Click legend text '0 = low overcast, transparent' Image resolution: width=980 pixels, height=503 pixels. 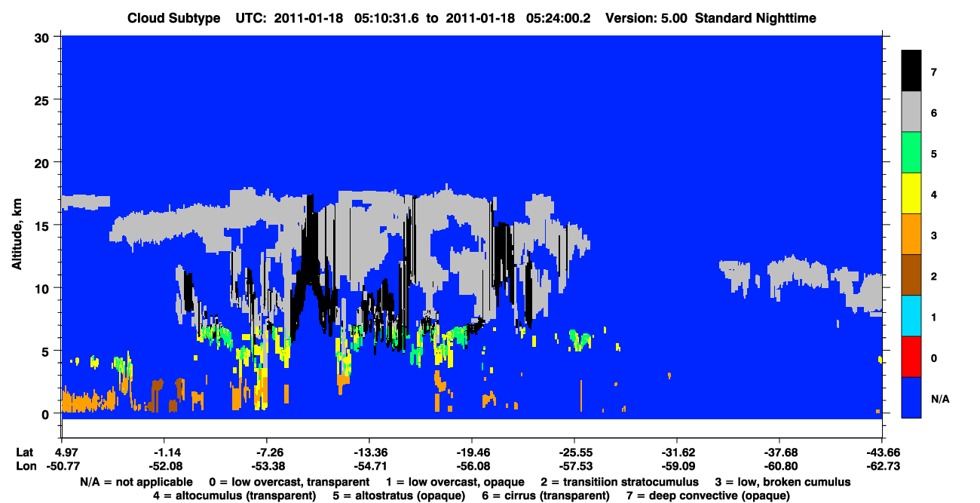coord(289,482)
